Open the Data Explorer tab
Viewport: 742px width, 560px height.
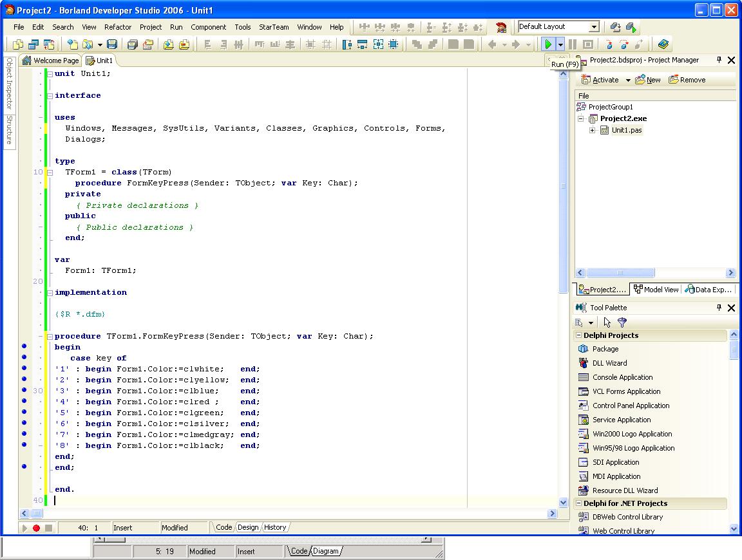pos(709,290)
